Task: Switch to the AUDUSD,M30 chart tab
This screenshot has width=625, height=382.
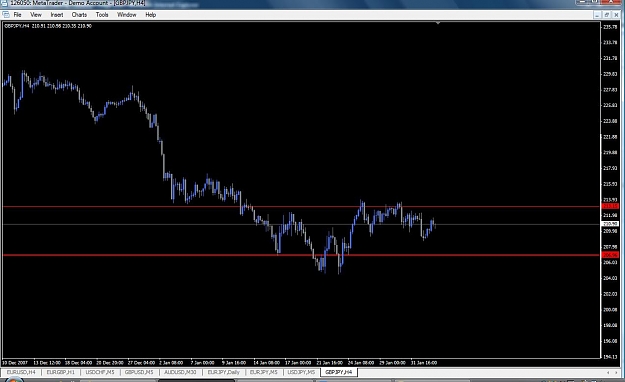Action: coord(180,372)
